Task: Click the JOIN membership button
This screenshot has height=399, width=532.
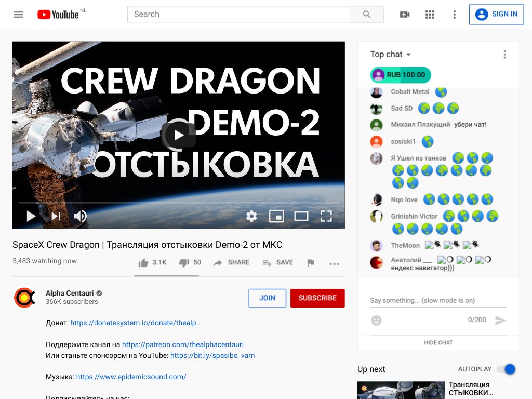Action: click(x=268, y=298)
